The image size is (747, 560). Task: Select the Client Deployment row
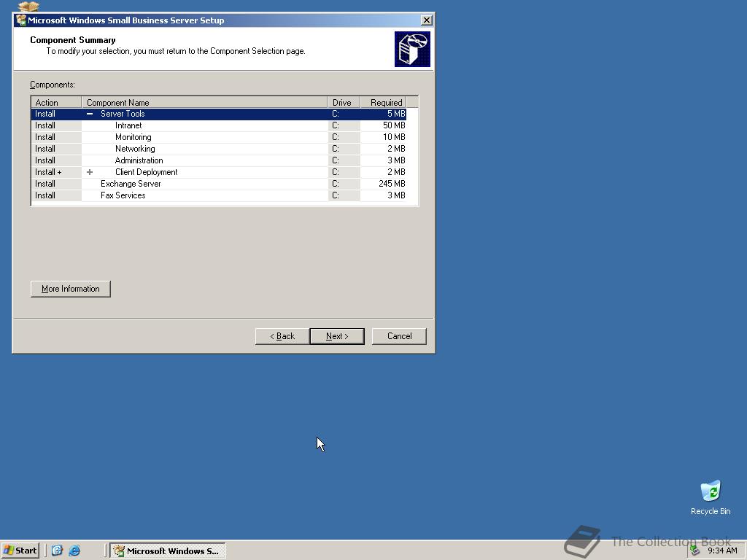click(x=219, y=172)
